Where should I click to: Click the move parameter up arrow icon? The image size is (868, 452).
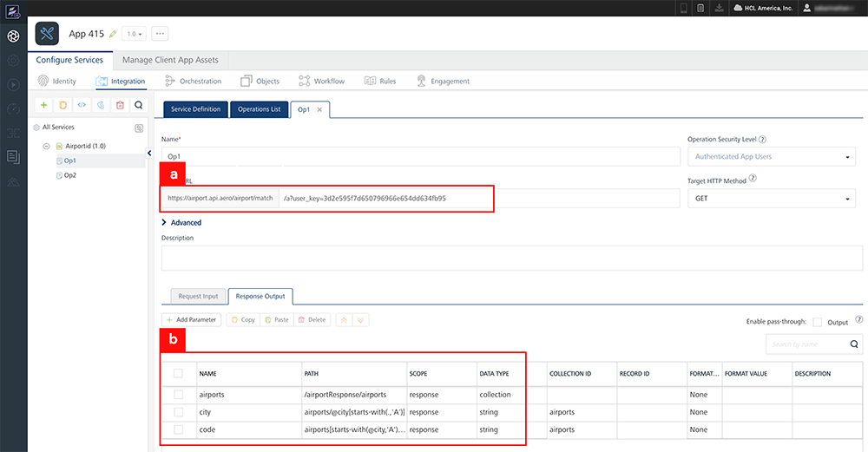(343, 320)
